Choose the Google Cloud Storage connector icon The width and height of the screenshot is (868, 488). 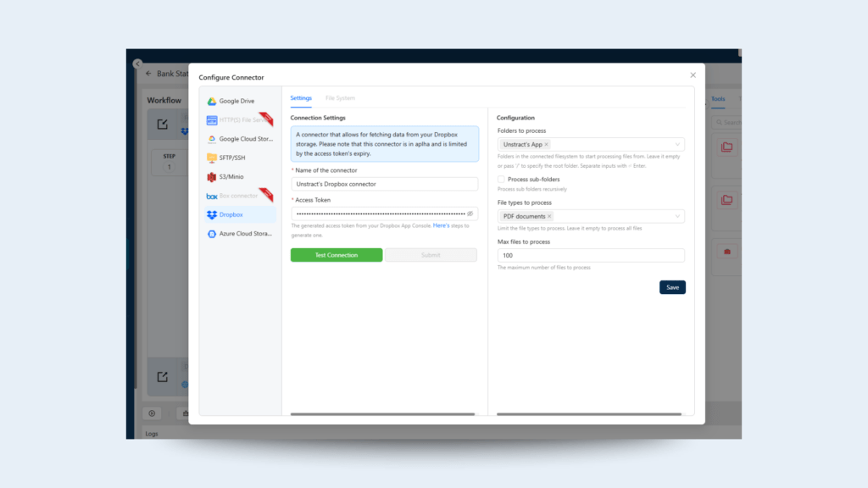(212, 139)
